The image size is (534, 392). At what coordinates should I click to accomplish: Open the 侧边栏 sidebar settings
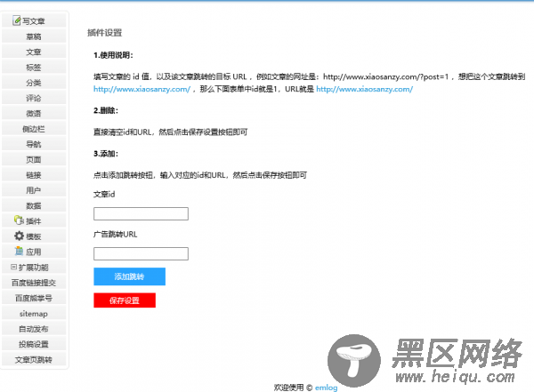(34, 129)
